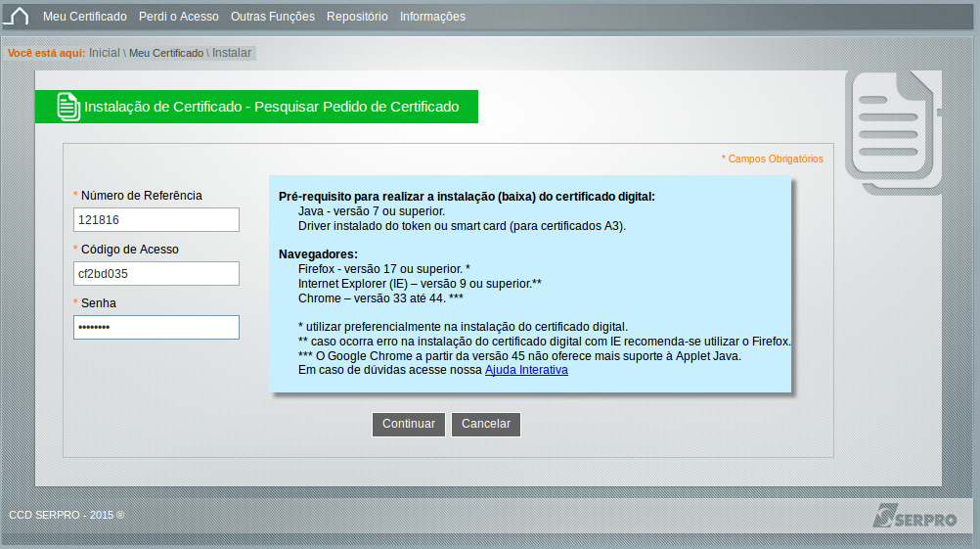
Task: Open the Perdi o Acesso menu
Action: [179, 17]
